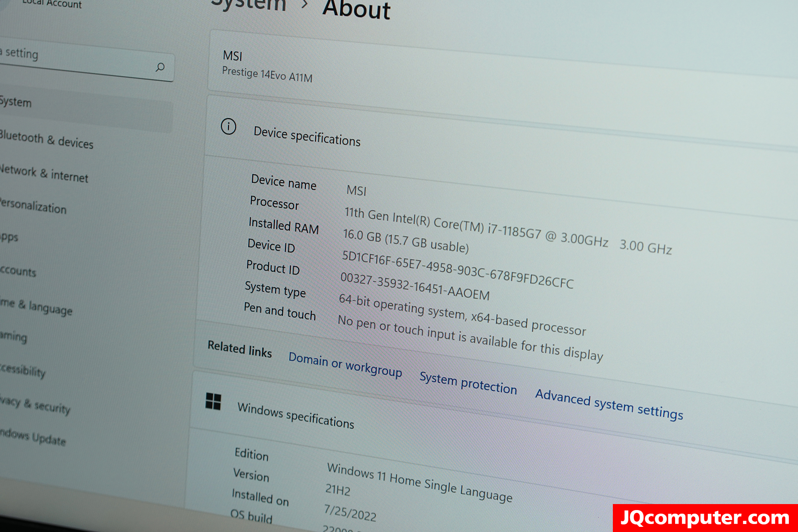Open Bluetooth & devices settings
This screenshot has height=532, width=798.
click(x=46, y=140)
